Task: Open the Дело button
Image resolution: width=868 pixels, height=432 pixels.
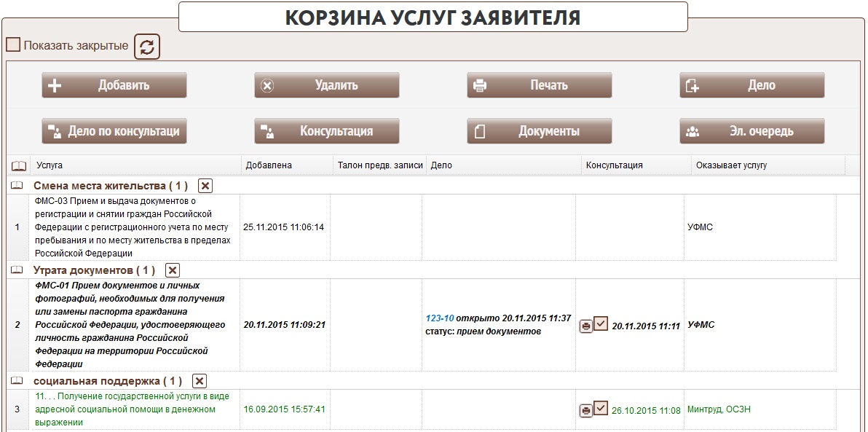Action: (x=751, y=85)
